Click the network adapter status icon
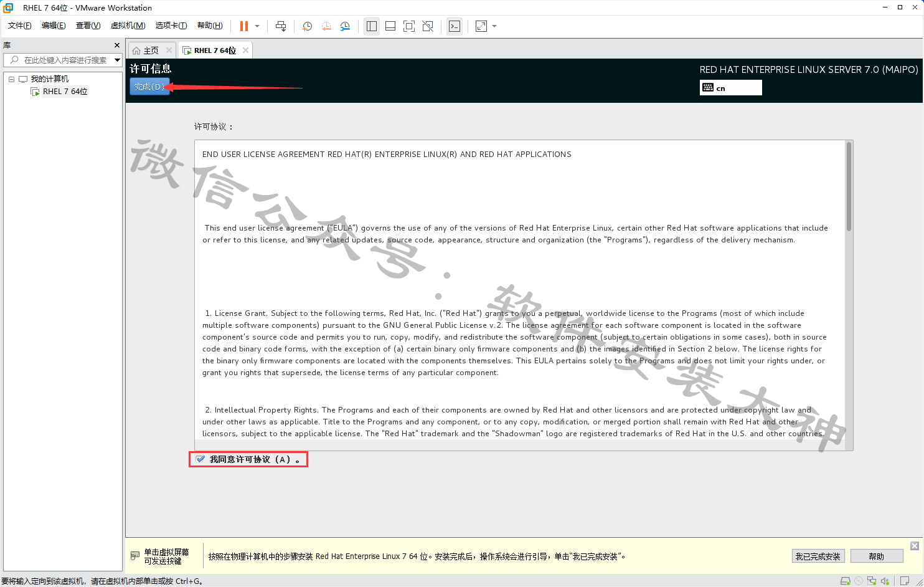Screen dimensions: 924x587 (x=872, y=581)
